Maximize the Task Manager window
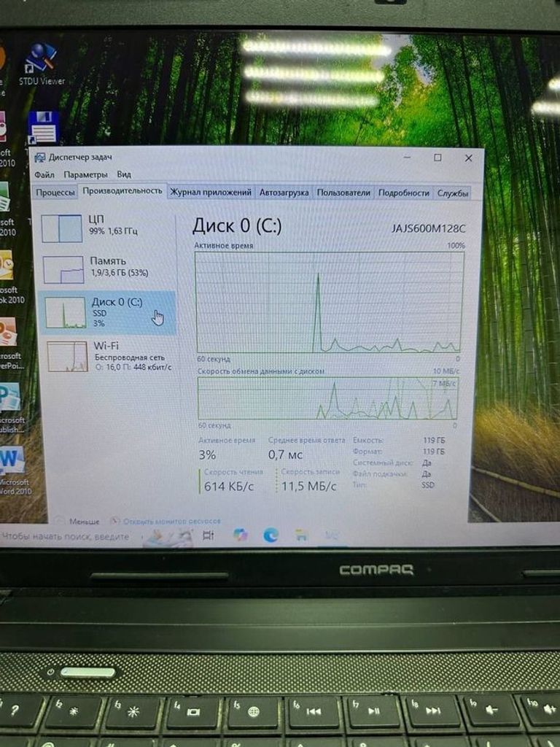 [x=437, y=158]
